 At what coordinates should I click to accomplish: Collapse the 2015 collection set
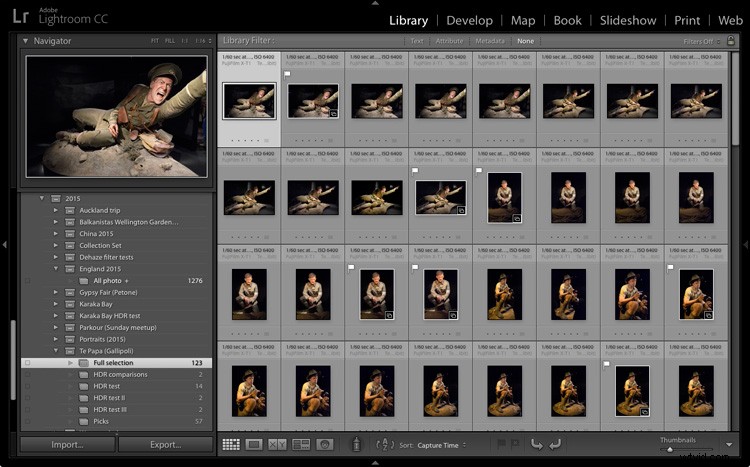42,198
